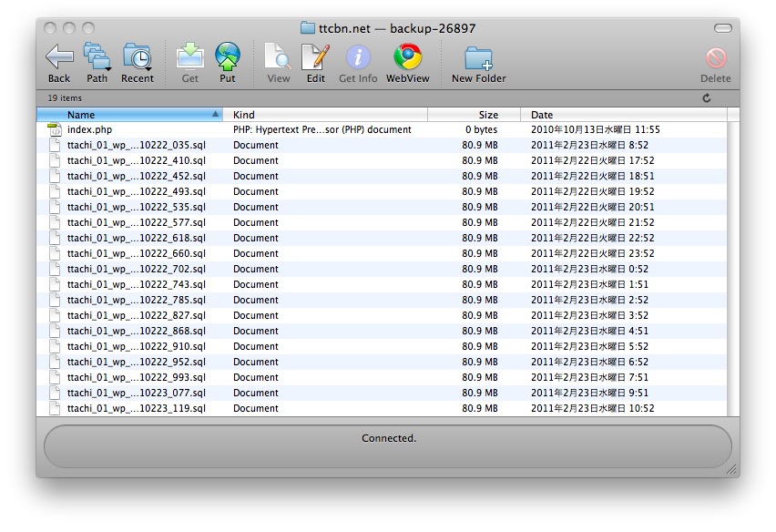
Task: Toggle toolbar with top-right pill button
Action: 722,28
